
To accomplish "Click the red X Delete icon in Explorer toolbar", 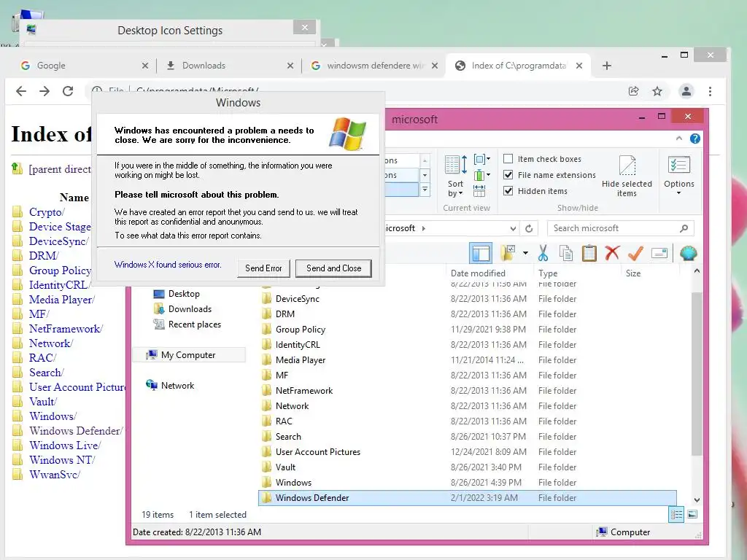I will click(x=612, y=253).
